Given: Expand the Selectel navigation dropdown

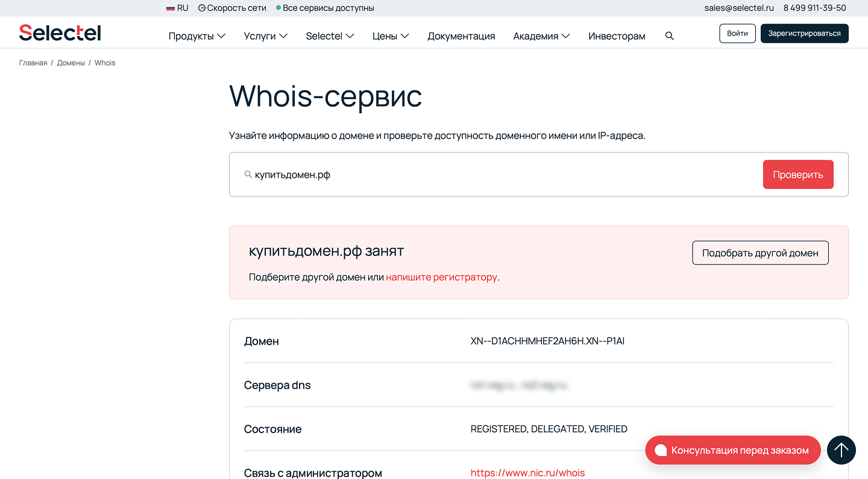Looking at the screenshot, I should coord(330,36).
